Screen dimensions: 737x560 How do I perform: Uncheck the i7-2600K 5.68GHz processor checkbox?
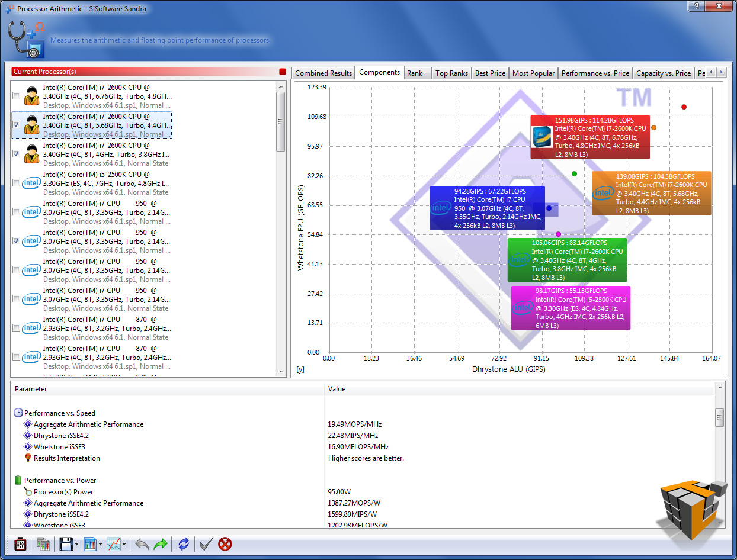tap(17, 125)
